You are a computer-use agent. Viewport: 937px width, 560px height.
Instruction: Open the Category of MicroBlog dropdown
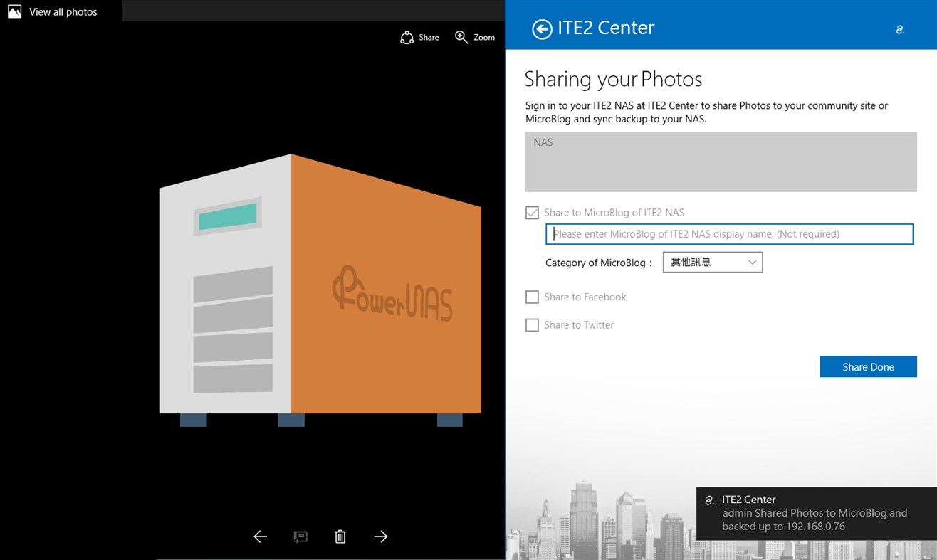point(712,262)
